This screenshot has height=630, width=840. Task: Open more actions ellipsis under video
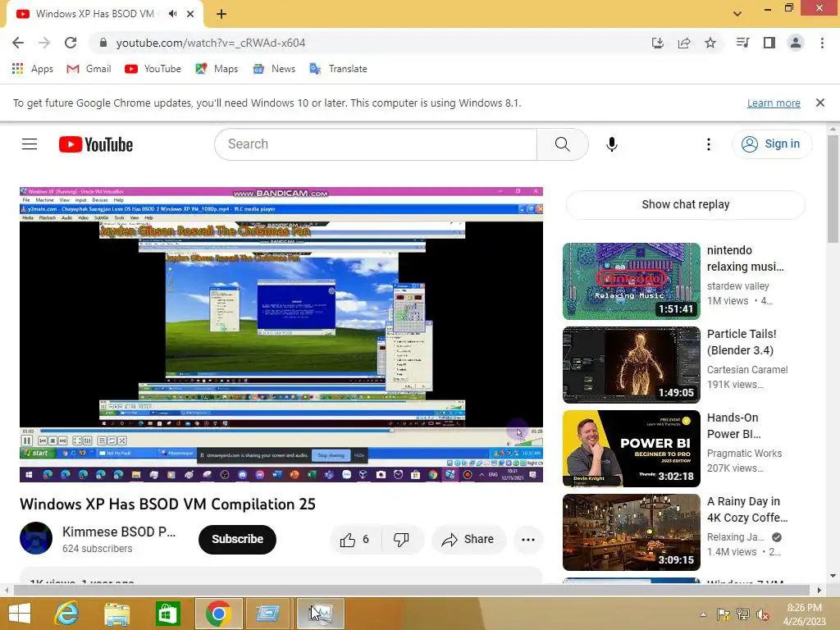click(528, 540)
